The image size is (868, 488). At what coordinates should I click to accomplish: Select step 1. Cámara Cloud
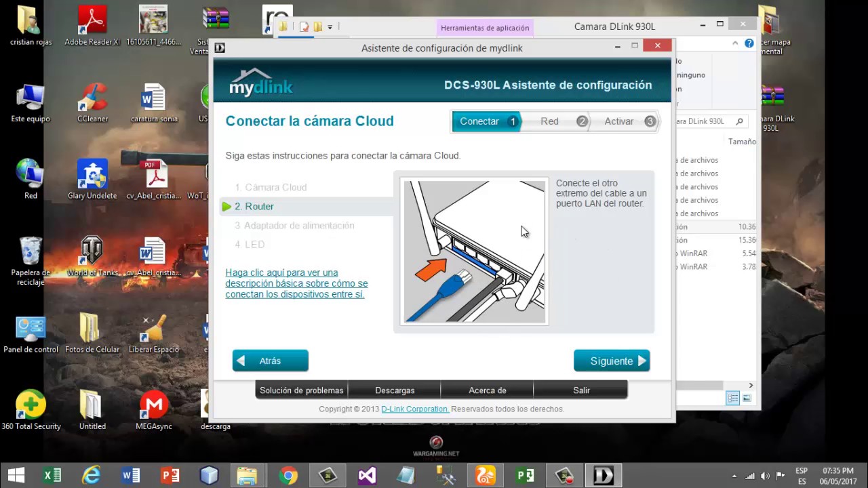coord(271,187)
